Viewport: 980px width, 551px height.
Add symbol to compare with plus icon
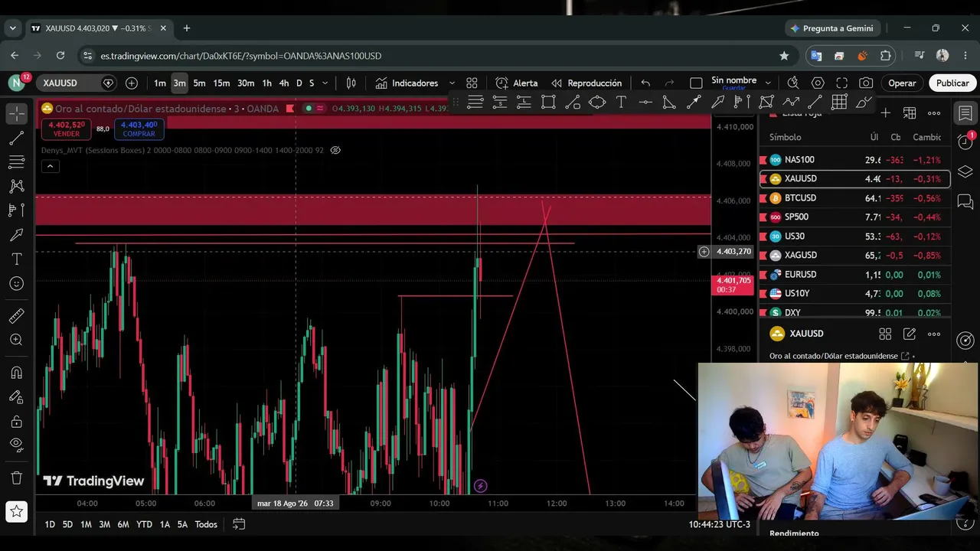tap(132, 83)
